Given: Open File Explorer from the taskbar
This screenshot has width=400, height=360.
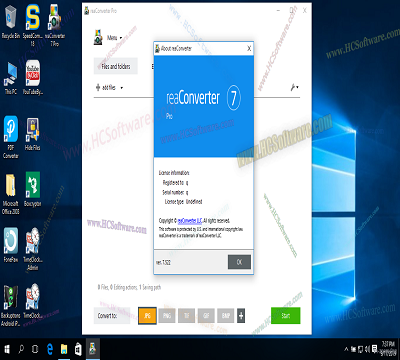Looking at the screenshot, I should point(64,349).
